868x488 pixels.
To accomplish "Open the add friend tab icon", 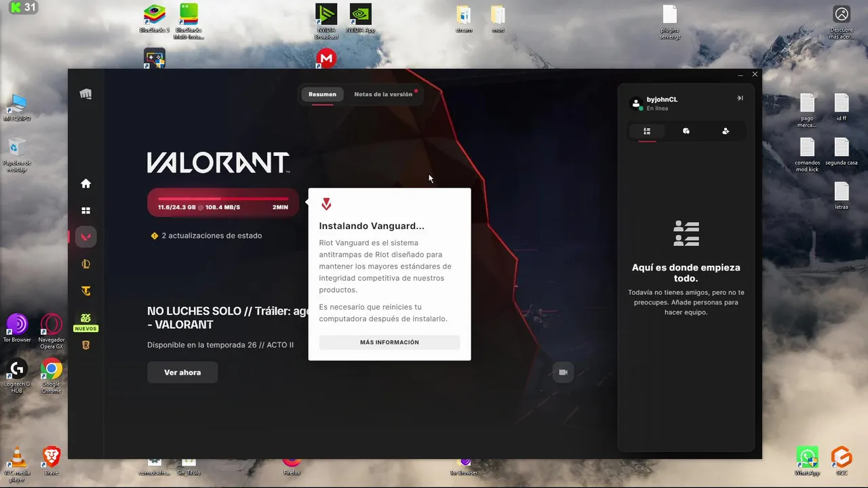I will pyautogui.click(x=726, y=131).
